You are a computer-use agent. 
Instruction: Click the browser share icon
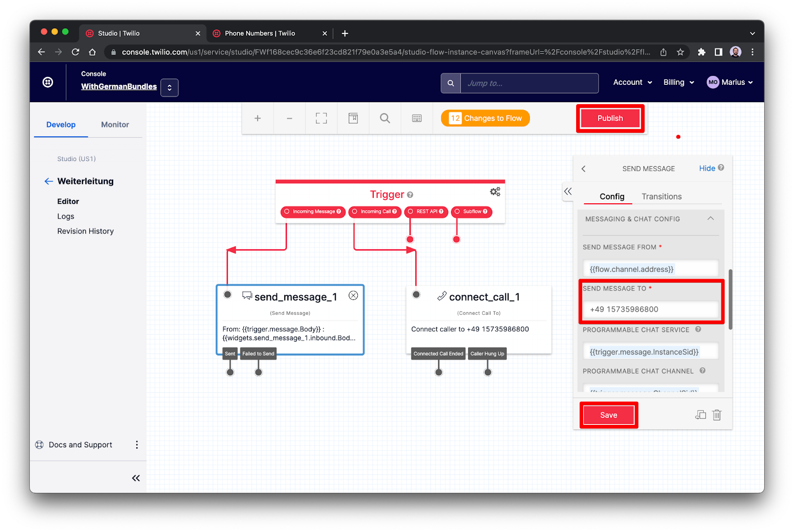coord(663,52)
